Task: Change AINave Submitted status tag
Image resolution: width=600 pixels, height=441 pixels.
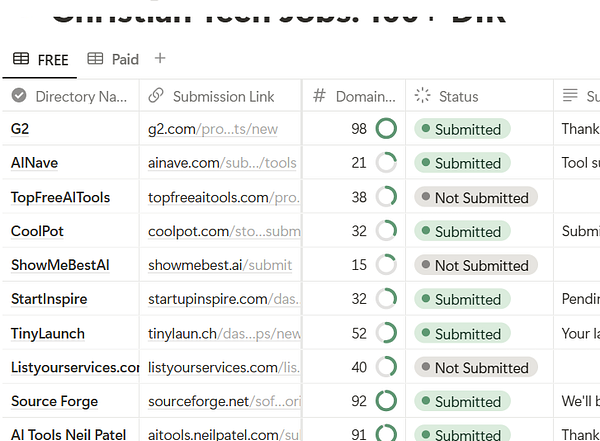Action: click(x=462, y=163)
